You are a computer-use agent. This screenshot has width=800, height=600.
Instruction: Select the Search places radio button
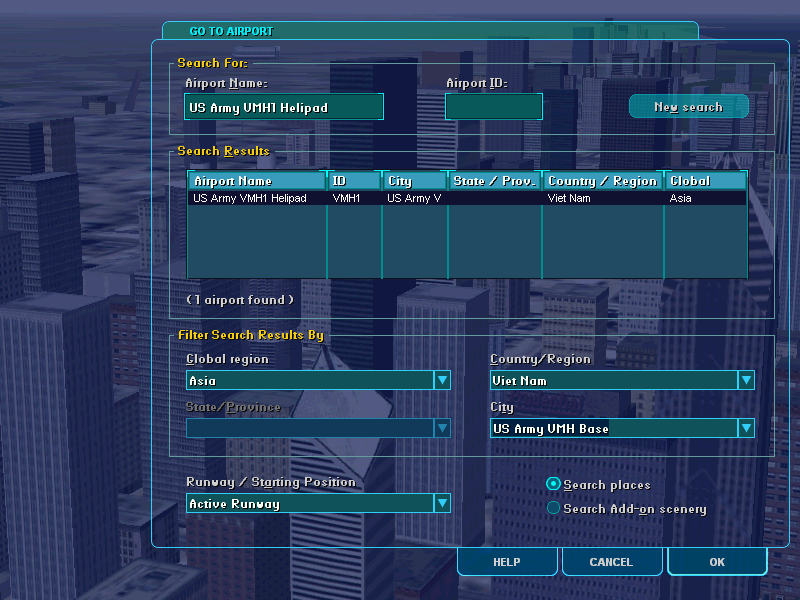(x=553, y=483)
